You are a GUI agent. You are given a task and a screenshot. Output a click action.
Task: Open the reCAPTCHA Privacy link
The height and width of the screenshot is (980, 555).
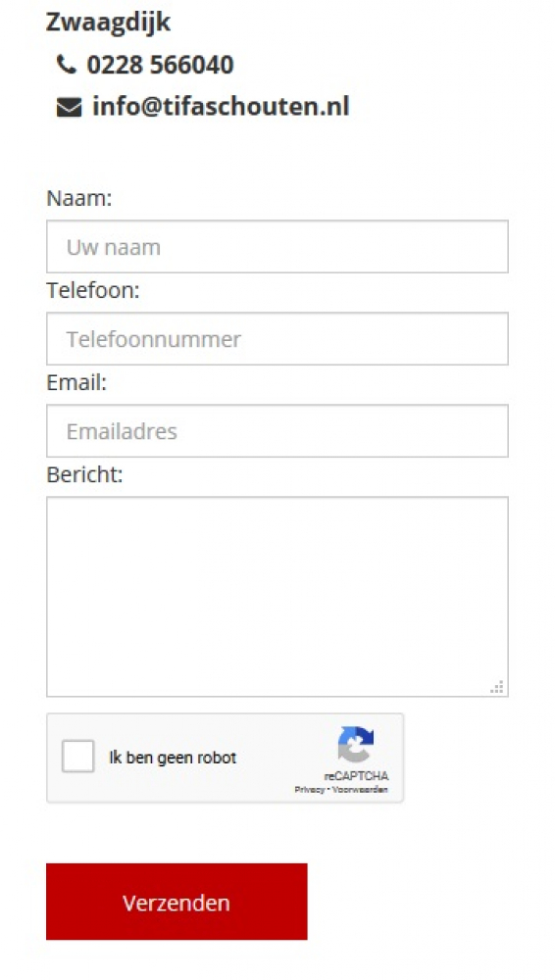[x=309, y=790]
